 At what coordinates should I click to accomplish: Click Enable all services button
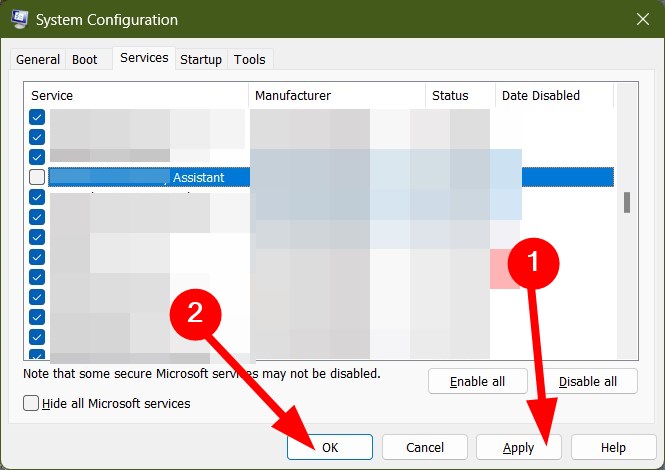(478, 381)
